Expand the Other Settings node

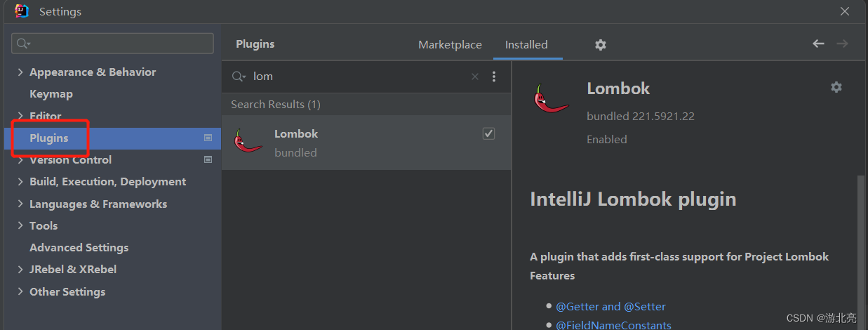coord(20,292)
